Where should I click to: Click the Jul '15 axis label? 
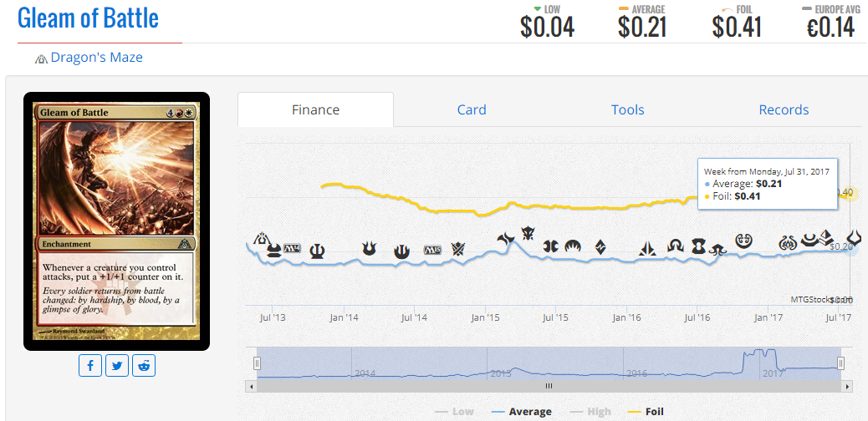(x=555, y=317)
